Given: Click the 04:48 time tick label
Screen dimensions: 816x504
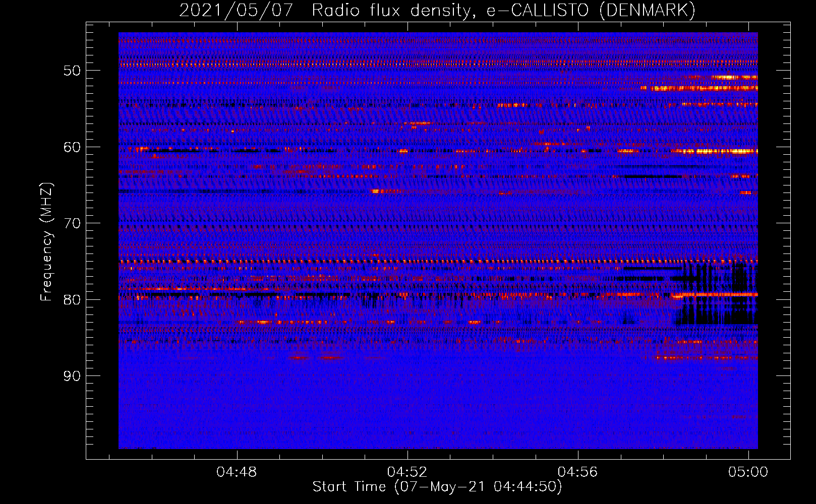Looking at the screenshot, I should (x=237, y=472).
